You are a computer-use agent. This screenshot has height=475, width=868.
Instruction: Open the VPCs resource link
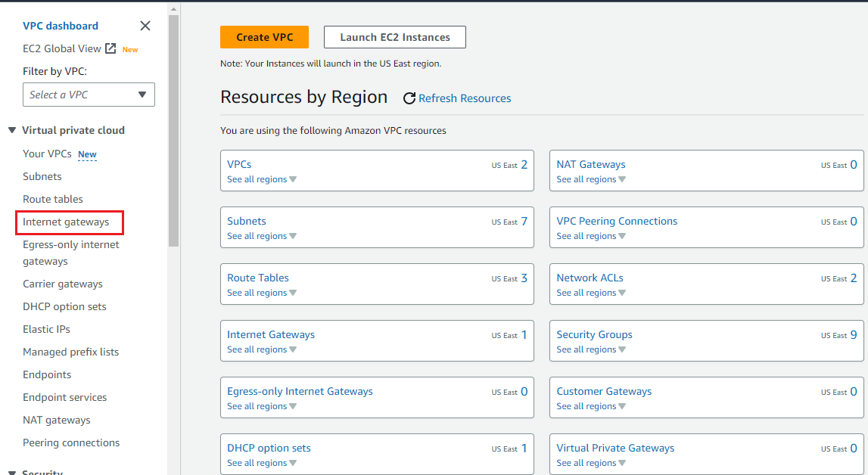pos(239,164)
